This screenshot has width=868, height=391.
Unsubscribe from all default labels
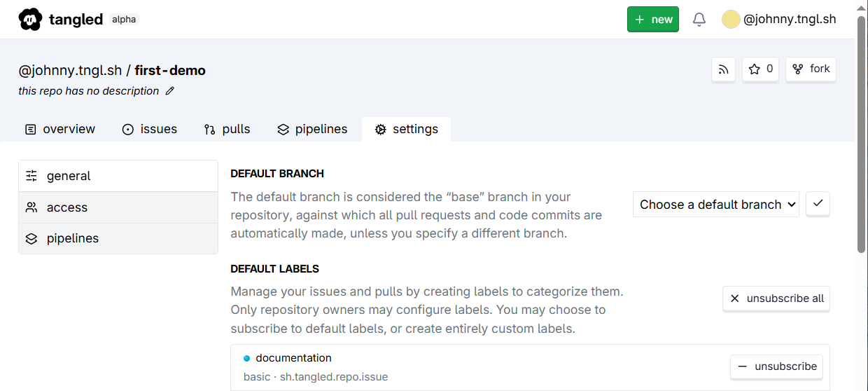776,299
